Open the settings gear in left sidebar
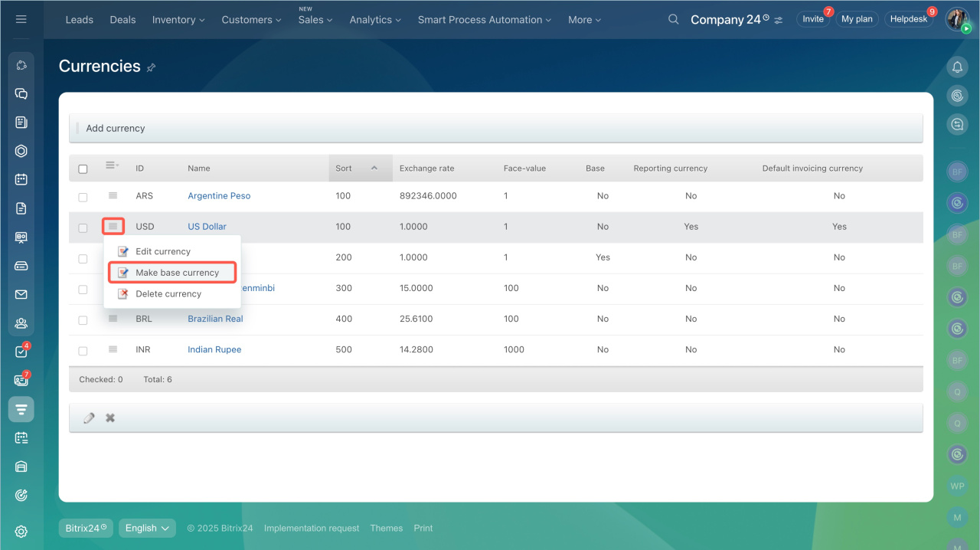 pos(21,531)
